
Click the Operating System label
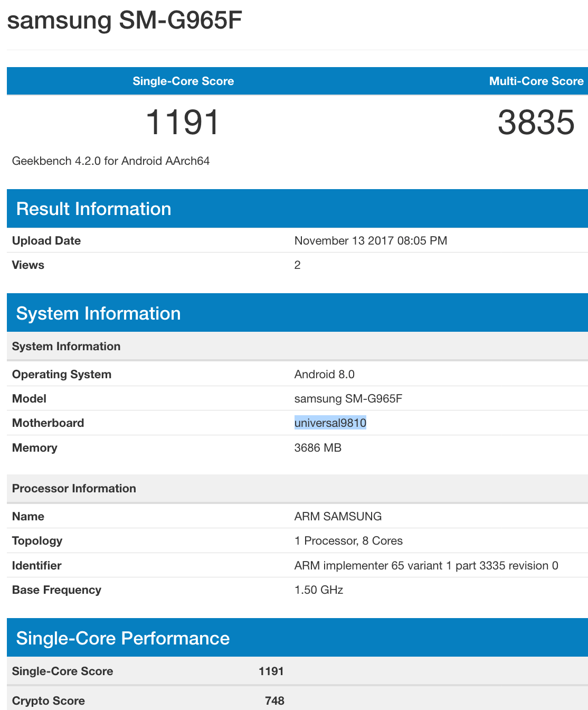point(62,375)
